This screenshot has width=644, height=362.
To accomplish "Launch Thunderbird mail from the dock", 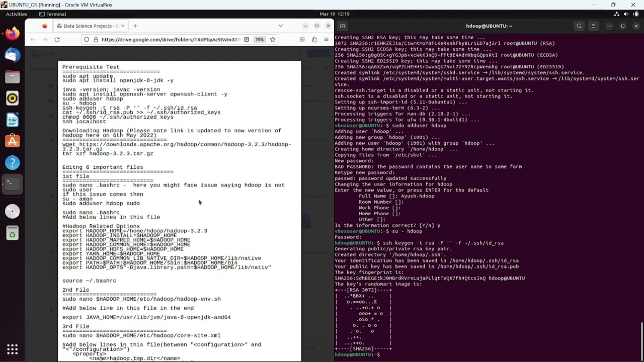I will tap(12, 55).
